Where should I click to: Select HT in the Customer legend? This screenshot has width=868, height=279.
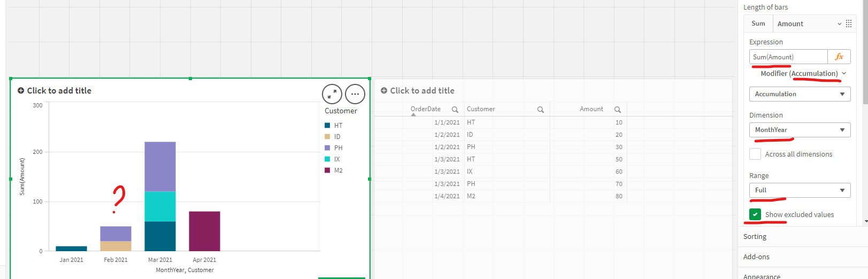(333, 126)
